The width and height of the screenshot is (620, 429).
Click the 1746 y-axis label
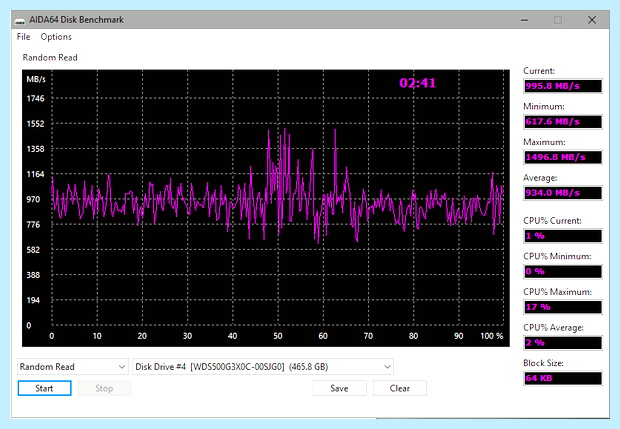tap(36, 98)
